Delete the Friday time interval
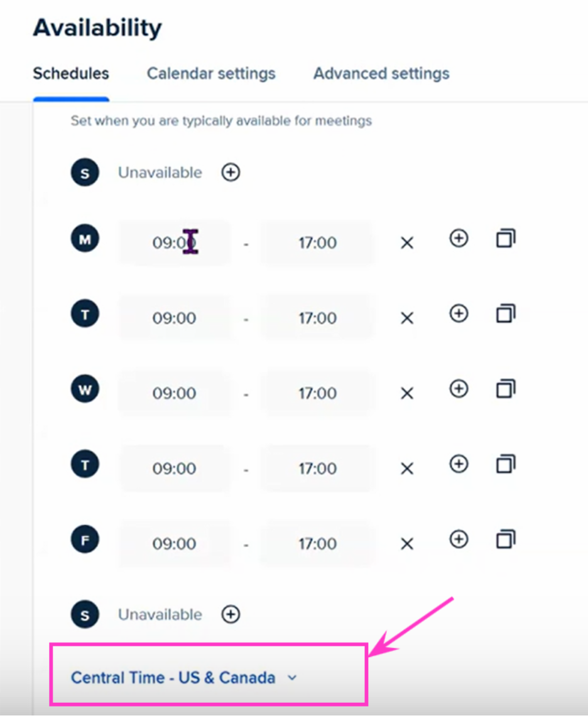Screen dimensions: 588x716 (407, 543)
